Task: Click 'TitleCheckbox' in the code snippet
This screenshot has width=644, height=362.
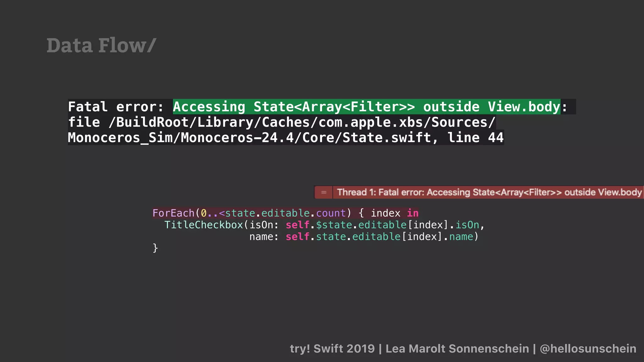Action: point(204,225)
